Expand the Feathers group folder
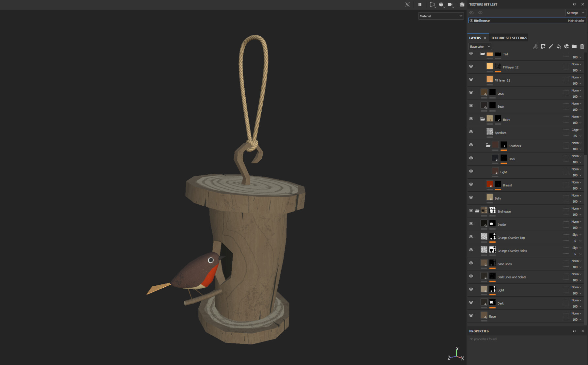 pyautogui.click(x=488, y=145)
